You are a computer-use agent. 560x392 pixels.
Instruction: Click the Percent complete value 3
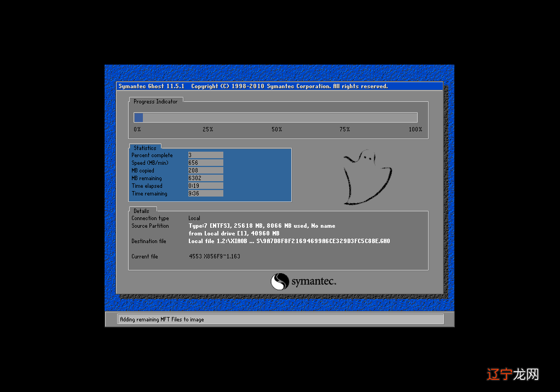206,155
